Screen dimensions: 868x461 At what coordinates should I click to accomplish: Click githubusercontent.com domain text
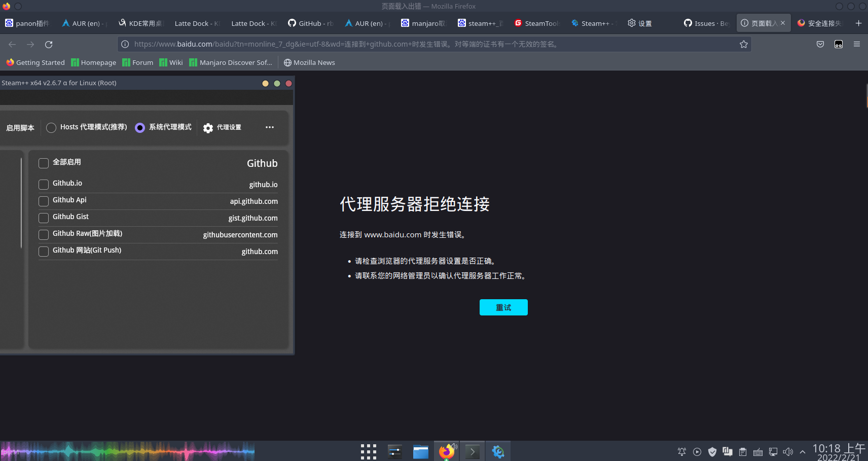point(240,235)
